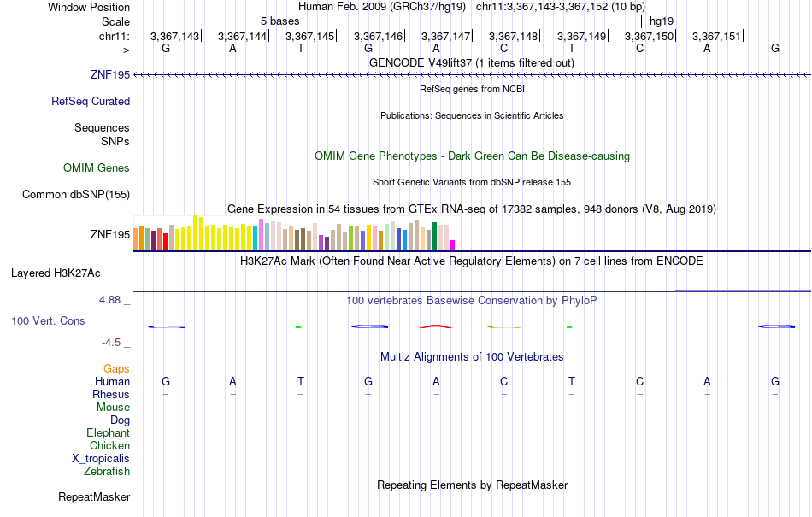Select the X_tropicalis species label
812x517 pixels.
(101, 459)
